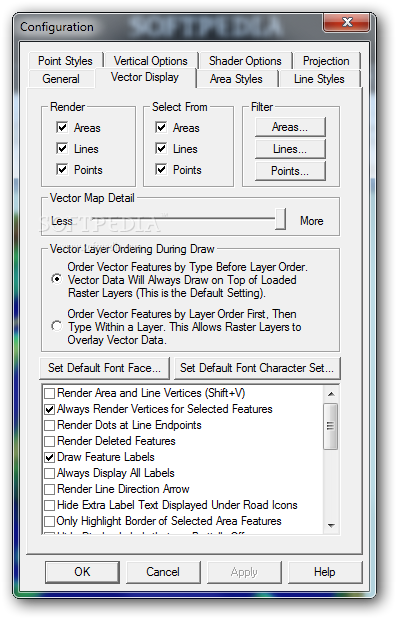Select Order Vector Features by Layer Order radio
The height and width of the screenshot is (619, 397).
(x=57, y=326)
